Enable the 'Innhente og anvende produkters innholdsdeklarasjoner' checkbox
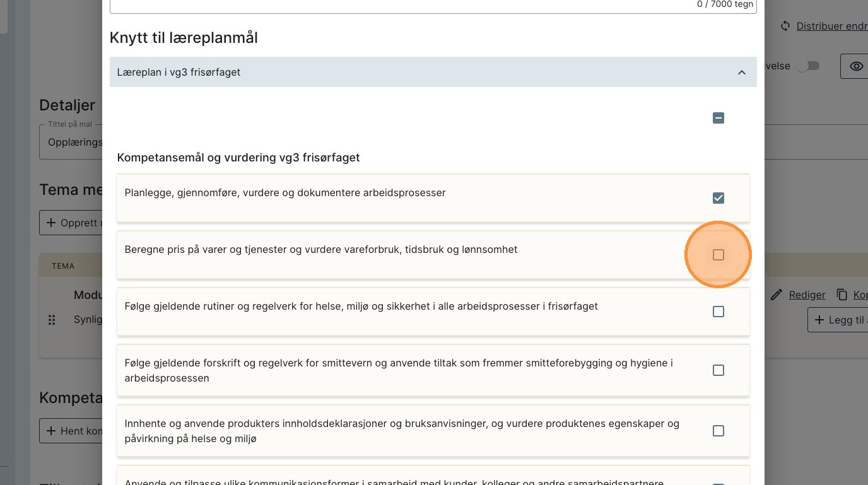The image size is (868, 485). [x=718, y=431]
